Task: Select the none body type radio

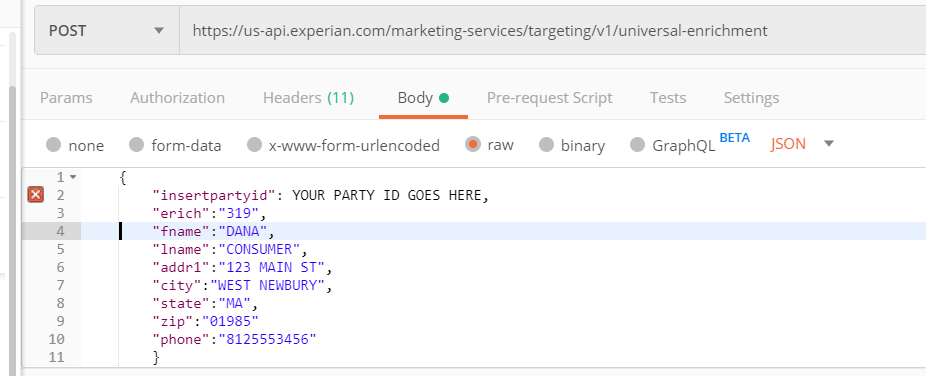Action: coord(54,145)
